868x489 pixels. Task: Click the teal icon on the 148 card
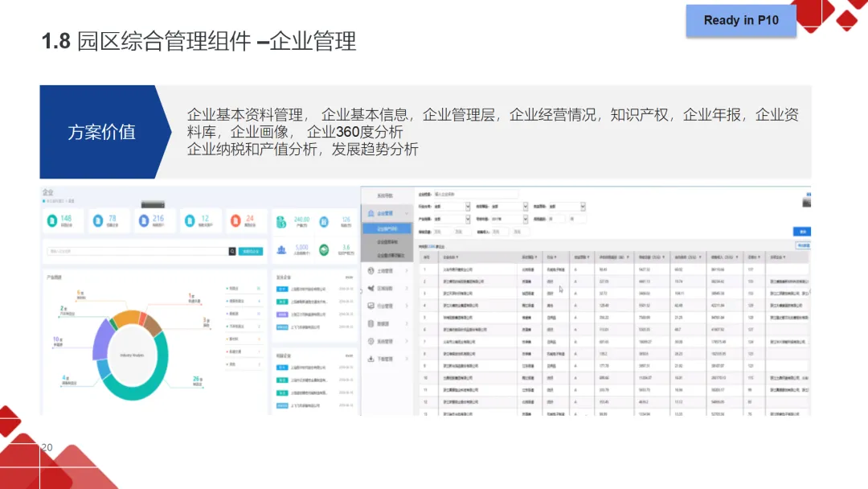(x=52, y=220)
